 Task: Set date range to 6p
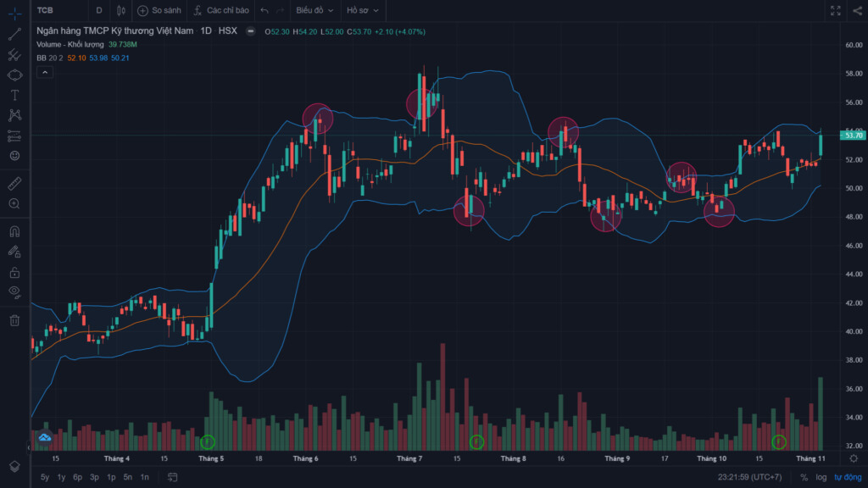[x=78, y=477]
